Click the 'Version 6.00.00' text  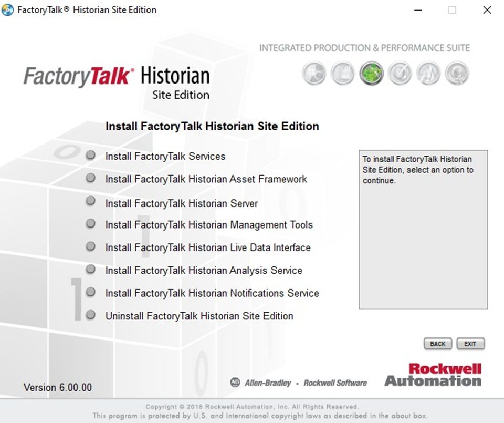coord(58,387)
